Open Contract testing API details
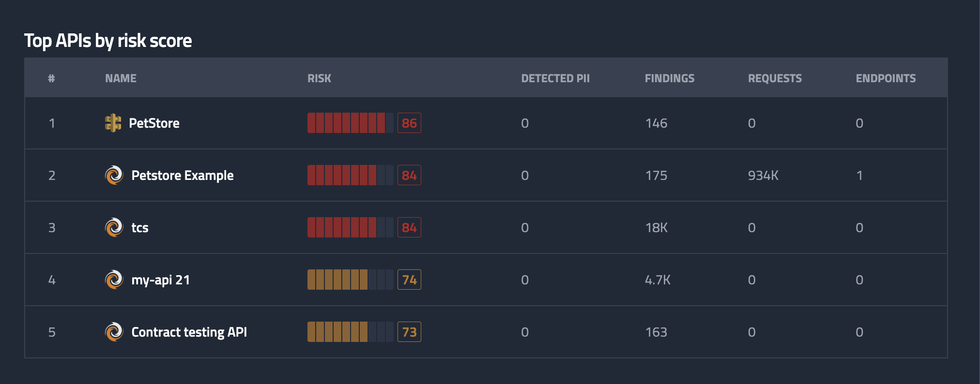 click(x=189, y=332)
